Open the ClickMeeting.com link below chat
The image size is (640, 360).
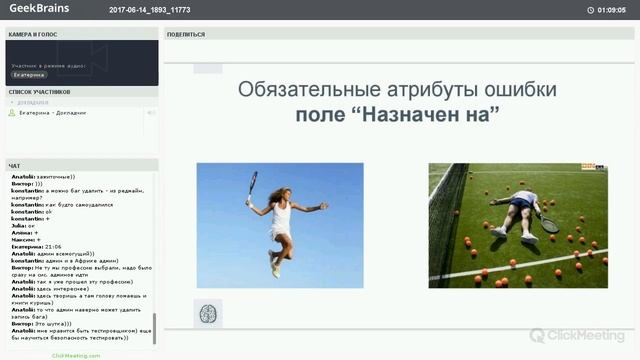[x=76, y=356]
